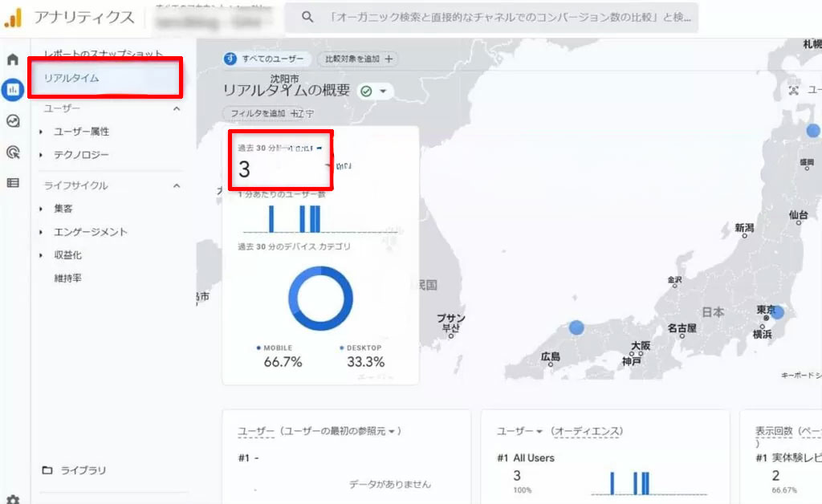The image size is (822, 504).
Task: Open ライブラリ in the sidebar
Action: (x=83, y=470)
